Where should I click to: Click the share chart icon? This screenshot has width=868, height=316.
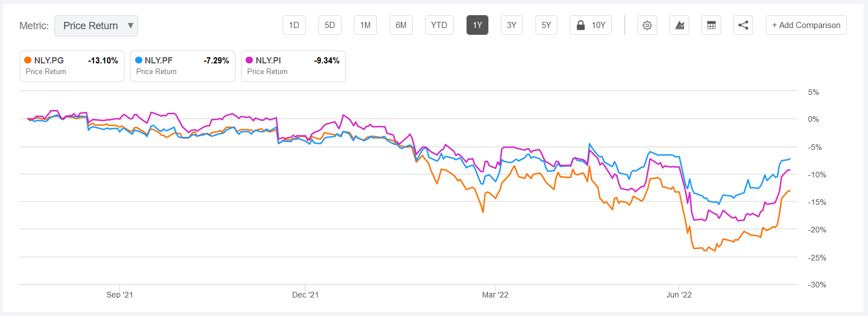pyautogui.click(x=743, y=25)
